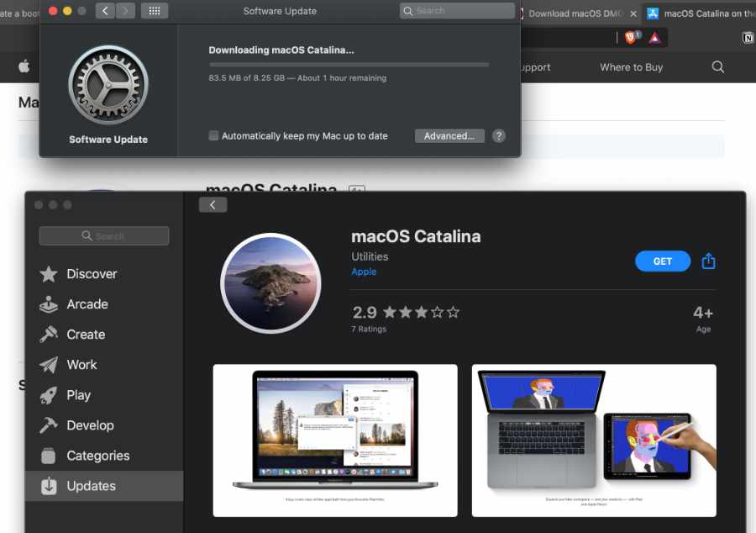Screen dimensions: 756x533
Task: Click the Discover star icon in sidebar
Action: (49, 274)
